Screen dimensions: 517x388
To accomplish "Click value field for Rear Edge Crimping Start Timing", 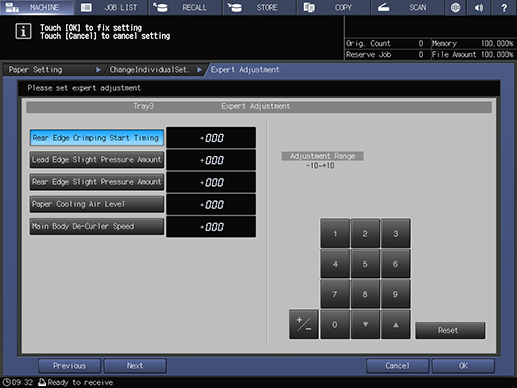I will pos(211,138).
